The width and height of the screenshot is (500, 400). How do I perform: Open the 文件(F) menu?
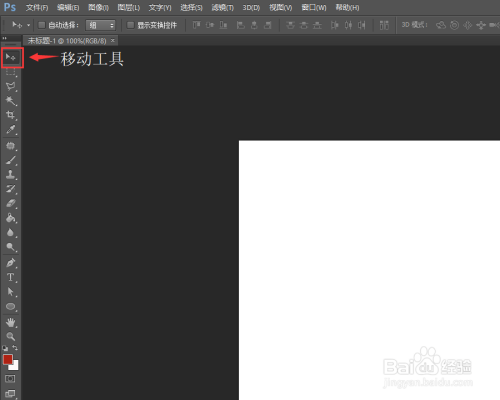coord(37,7)
